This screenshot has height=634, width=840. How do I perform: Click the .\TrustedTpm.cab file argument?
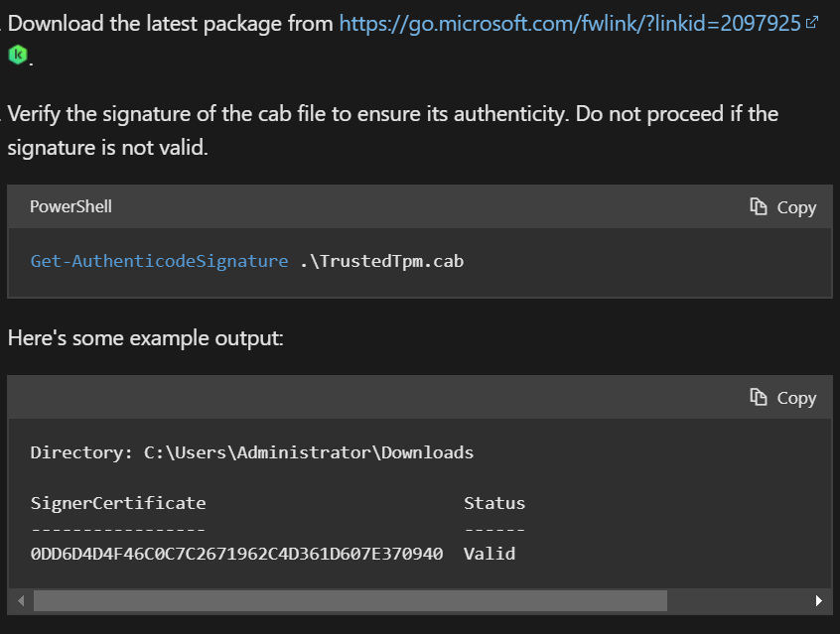tap(381, 262)
